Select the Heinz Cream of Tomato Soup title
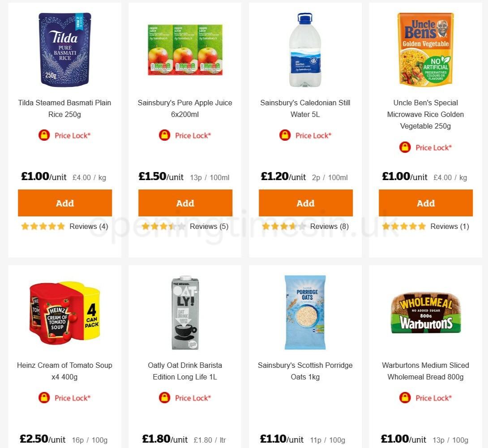488x448 pixels. pyautogui.click(x=64, y=371)
